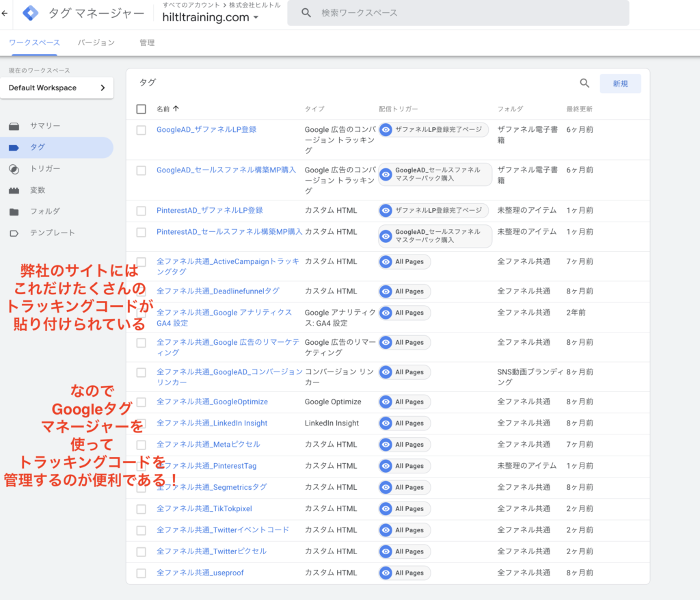
Task: Click the 新規 button to create tag
Action: [620, 83]
